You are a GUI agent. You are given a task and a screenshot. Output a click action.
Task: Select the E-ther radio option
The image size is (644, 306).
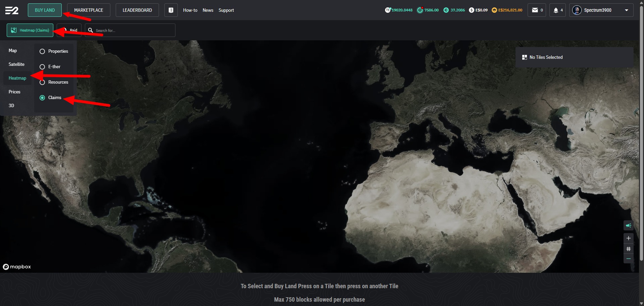click(42, 67)
